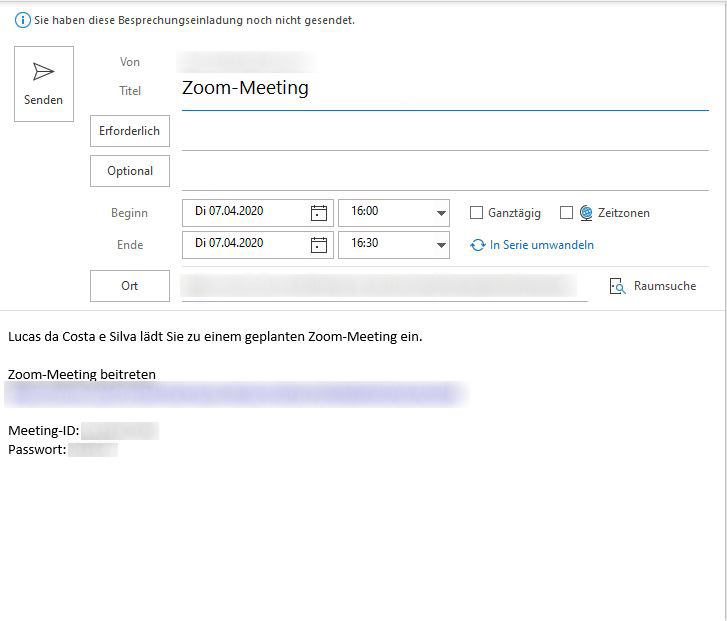This screenshot has height=621, width=727.
Task: Click the Raumsuche magnifier icon
Action: (618, 286)
